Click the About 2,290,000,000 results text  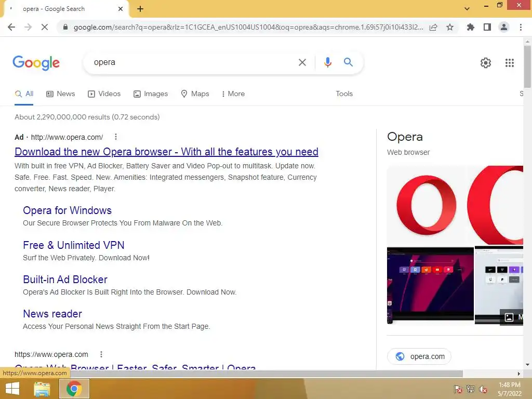[87, 117]
